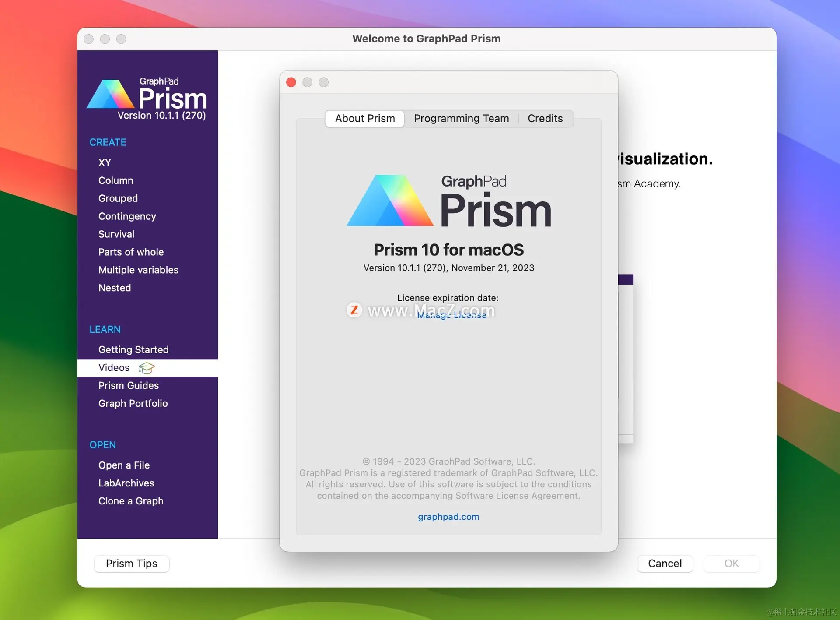Open the Credits tab

click(545, 119)
